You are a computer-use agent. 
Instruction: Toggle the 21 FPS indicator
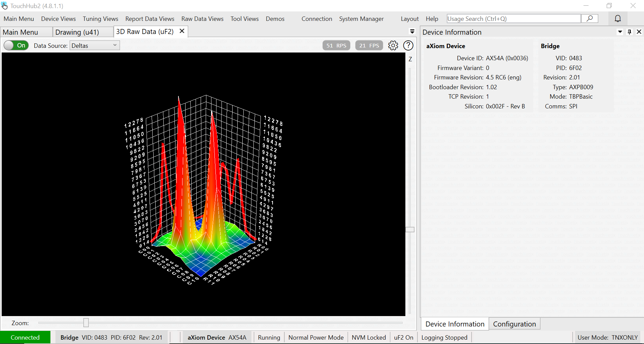[369, 45]
